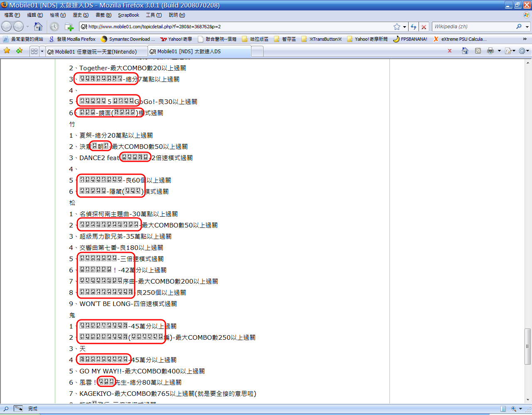This screenshot has height=415, width=532.
Task: Select the Mobile01 [NDS] 太鼓達人DS tab
Action: pyautogui.click(x=199, y=51)
